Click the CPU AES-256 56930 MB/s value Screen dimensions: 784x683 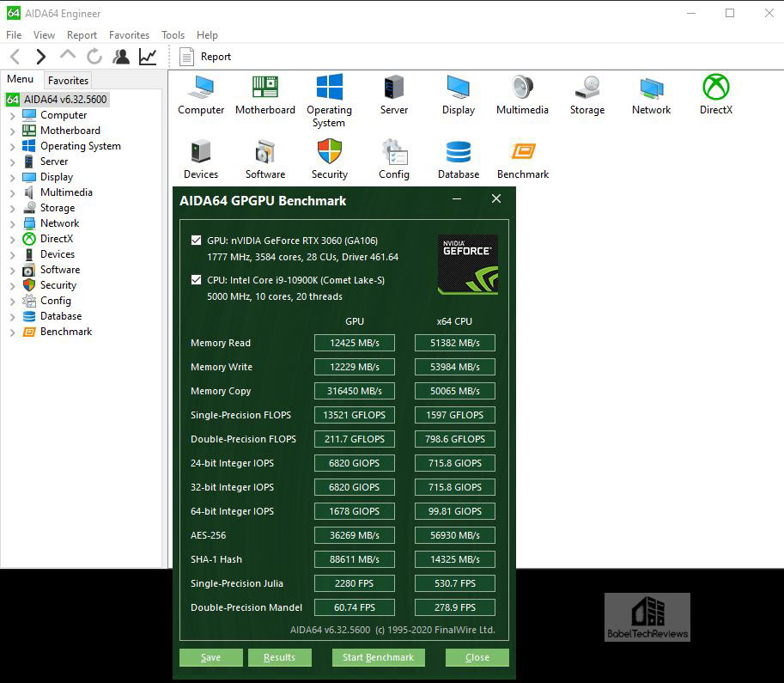point(455,535)
